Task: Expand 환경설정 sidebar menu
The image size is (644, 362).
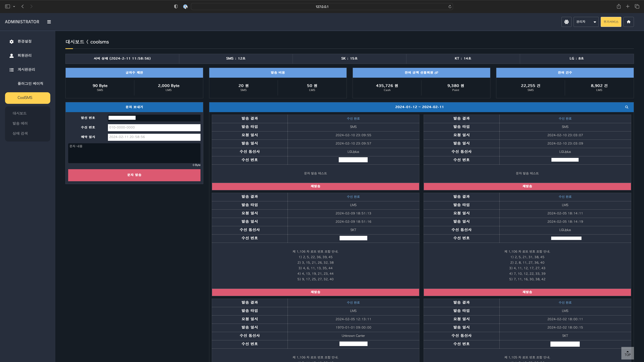Action: tap(25, 41)
